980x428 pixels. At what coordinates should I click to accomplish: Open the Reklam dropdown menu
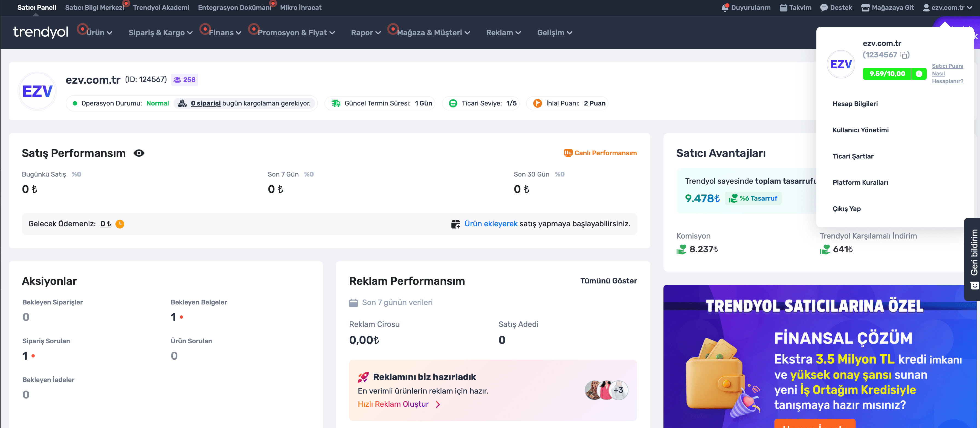[x=503, y=33]
